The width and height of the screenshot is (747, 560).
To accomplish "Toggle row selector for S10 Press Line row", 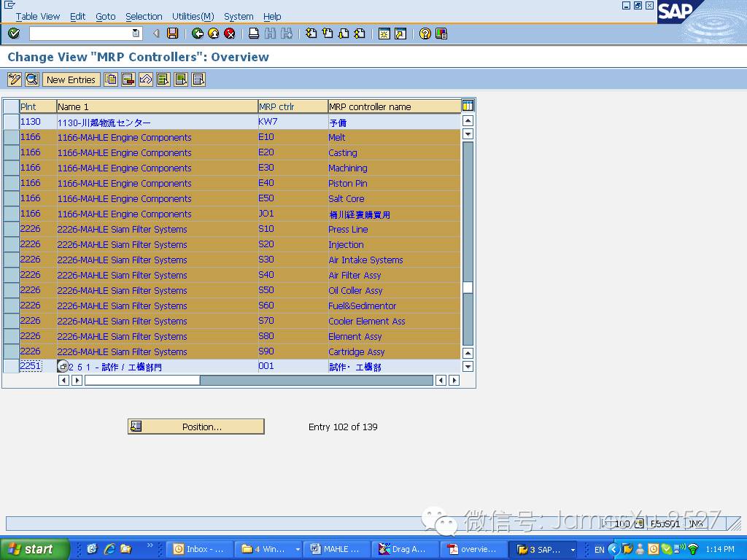I will click(x=10, y=229).
